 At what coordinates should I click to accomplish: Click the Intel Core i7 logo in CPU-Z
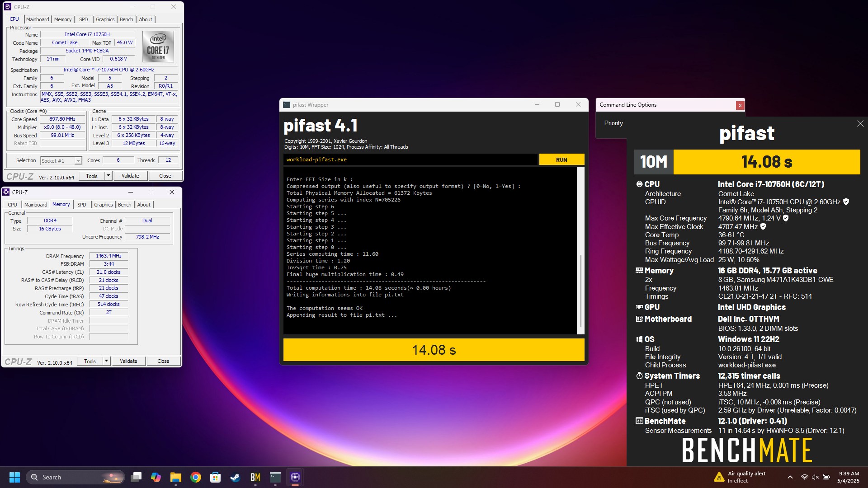coord(158,47)
